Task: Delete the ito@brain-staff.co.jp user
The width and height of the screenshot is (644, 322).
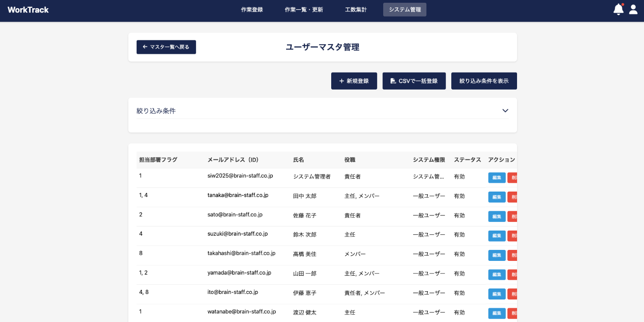Action: pyautogui.click(x=512, y=294)
